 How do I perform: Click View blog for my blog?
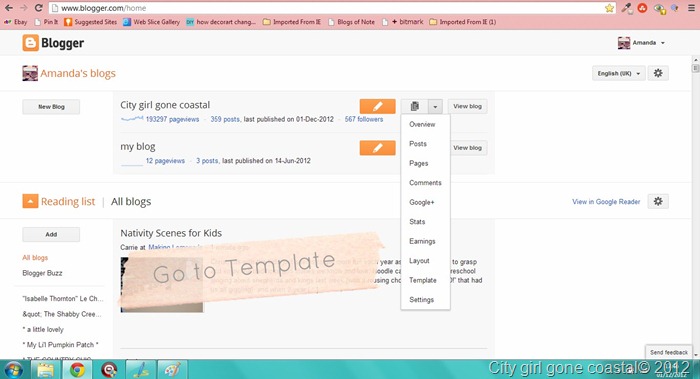(467, 148)
